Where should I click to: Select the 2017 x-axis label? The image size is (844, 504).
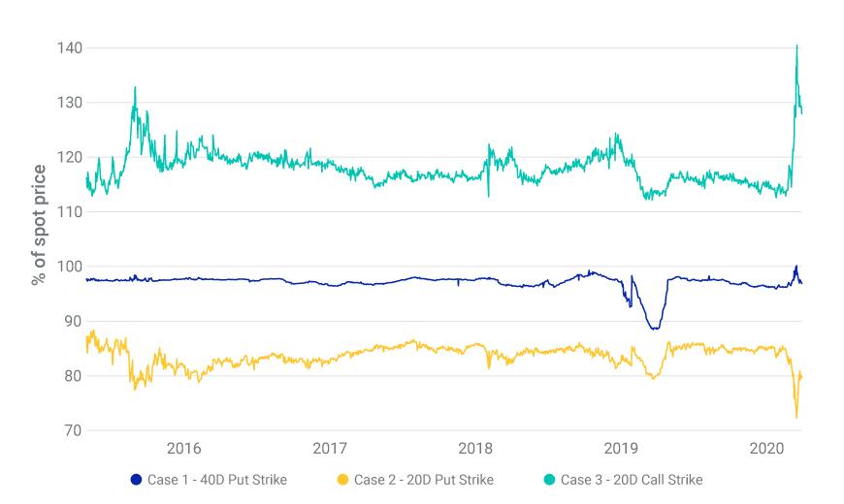click(x=330, y=448)
